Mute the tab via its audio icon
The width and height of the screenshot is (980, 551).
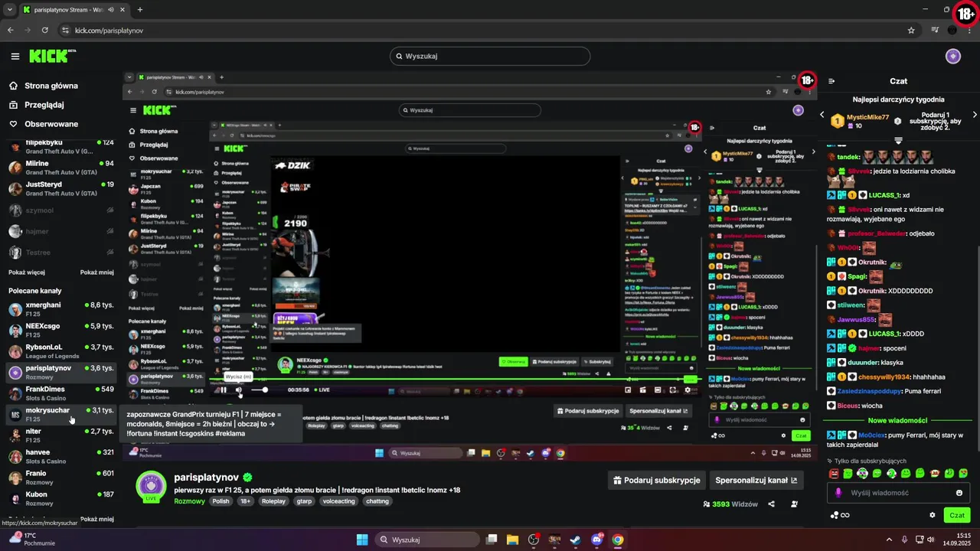[x=112, y=10]
